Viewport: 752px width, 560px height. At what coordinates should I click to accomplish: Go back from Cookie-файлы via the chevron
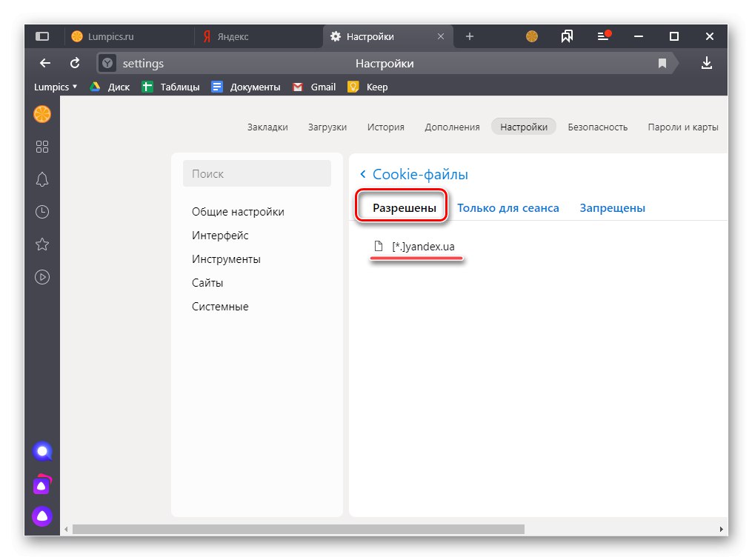[362, 174]
